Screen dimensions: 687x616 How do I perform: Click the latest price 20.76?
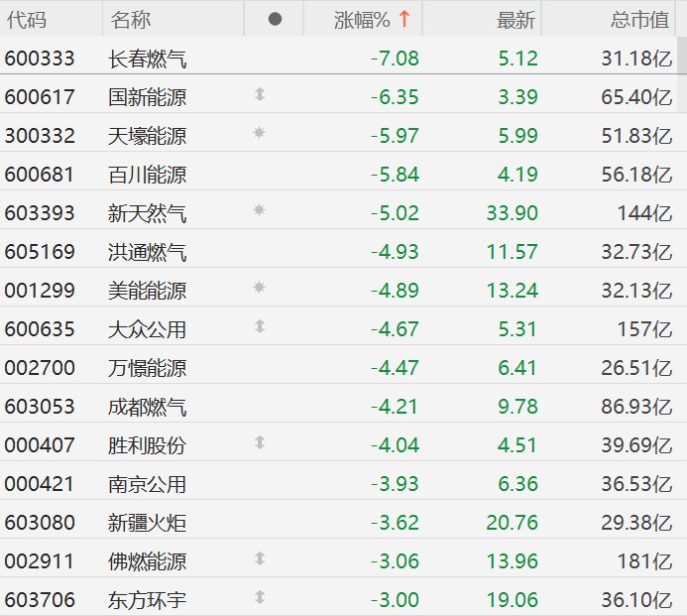point(513,523)
